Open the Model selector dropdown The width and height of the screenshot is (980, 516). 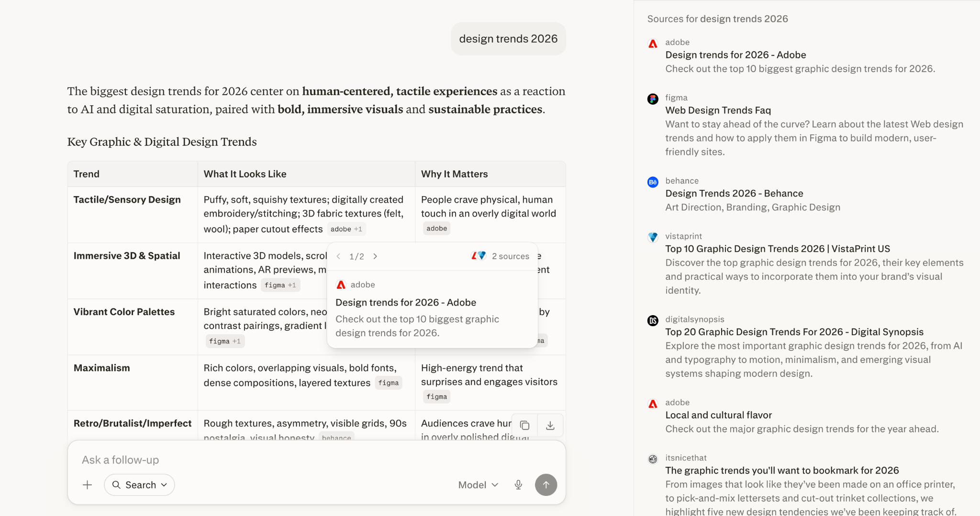point(478,485)
